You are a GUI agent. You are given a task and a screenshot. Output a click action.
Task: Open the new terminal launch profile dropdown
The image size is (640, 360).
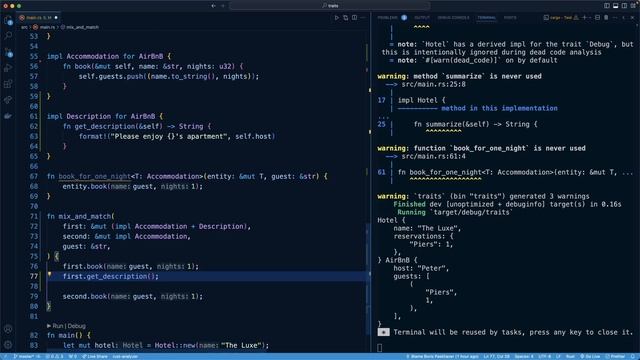589,18
